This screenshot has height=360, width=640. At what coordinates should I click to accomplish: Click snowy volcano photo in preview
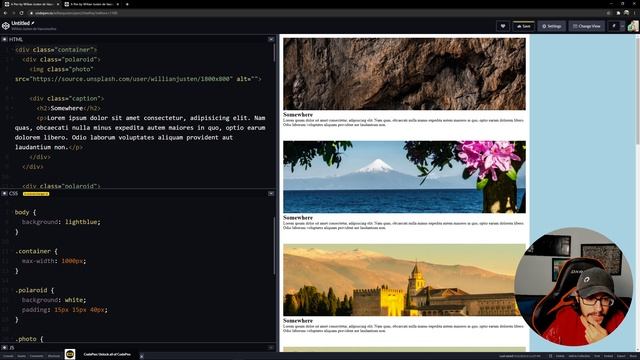(404, 177)
